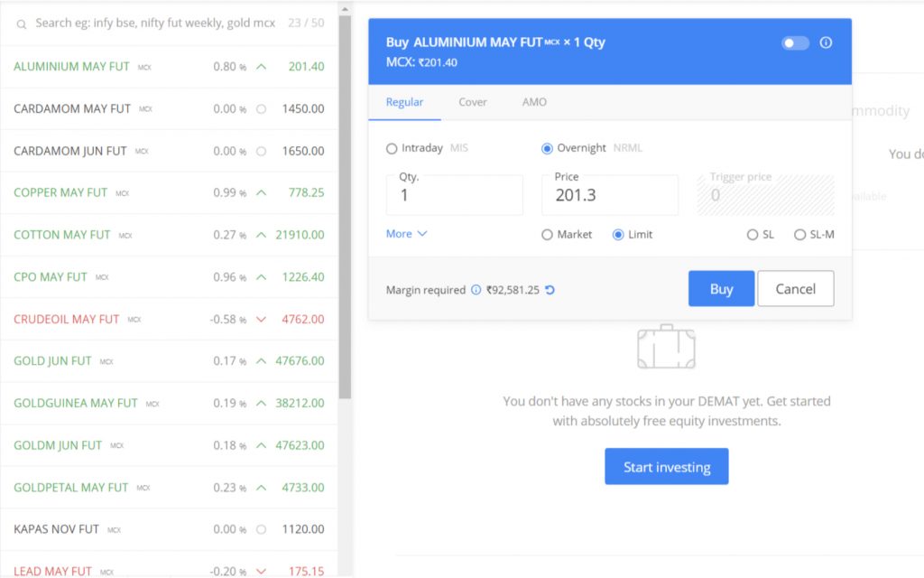Switch to the Regular order tab
Image resolution: width=924 pixels, height=578 pixels.
pos(404,102)
